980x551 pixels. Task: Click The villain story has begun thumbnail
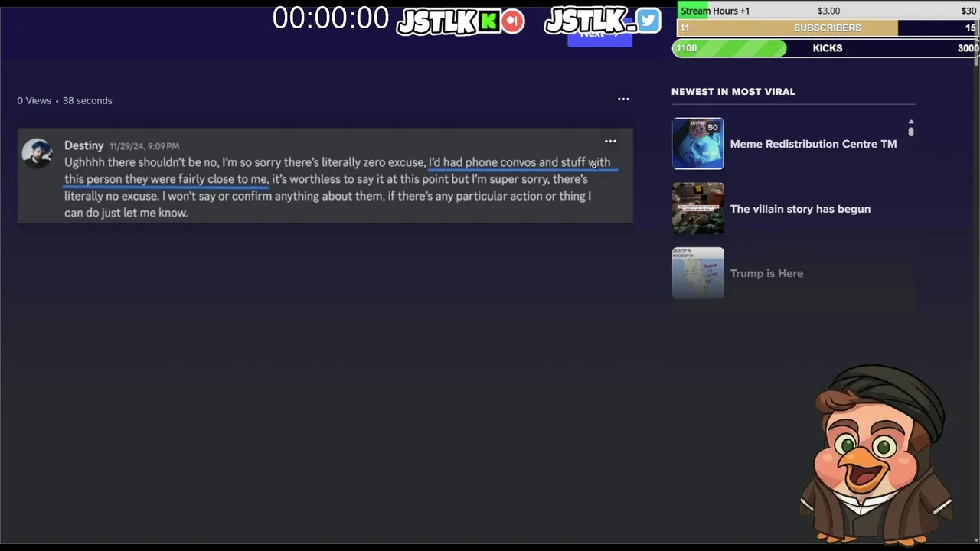point(697,208)
